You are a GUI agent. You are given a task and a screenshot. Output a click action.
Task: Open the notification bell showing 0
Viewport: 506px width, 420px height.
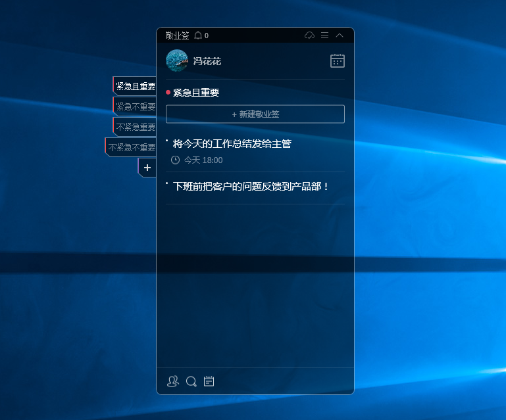click(201, 35)
